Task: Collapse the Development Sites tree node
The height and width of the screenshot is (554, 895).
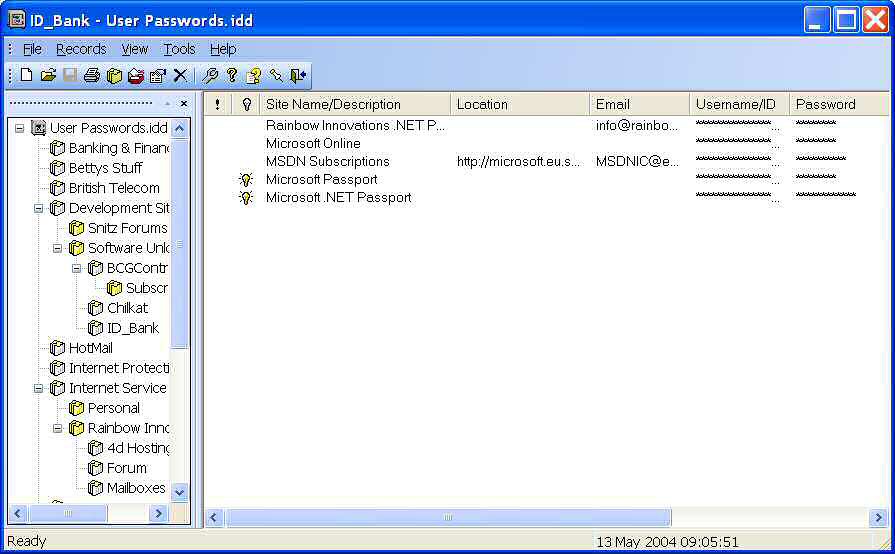Action: [38, 208]
